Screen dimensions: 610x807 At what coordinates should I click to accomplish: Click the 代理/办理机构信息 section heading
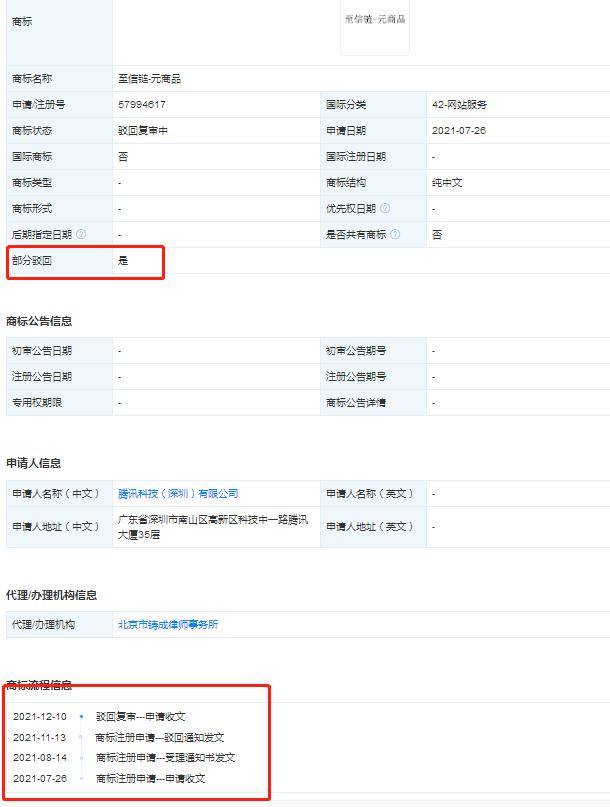(x=51, y=595)
